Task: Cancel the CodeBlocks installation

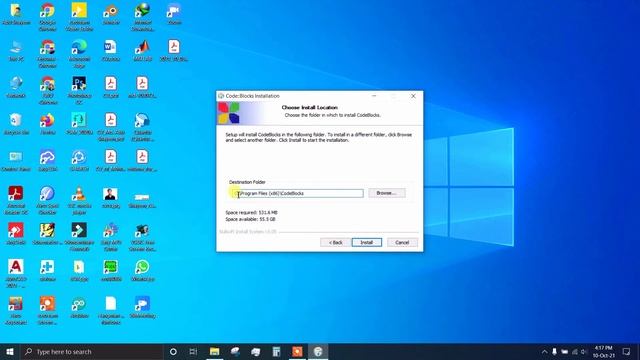Action: 402,242
